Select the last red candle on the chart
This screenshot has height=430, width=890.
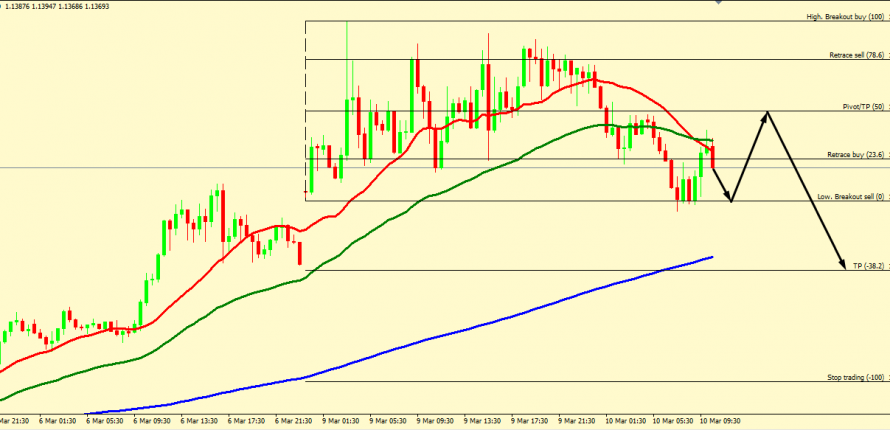[713, 157]
